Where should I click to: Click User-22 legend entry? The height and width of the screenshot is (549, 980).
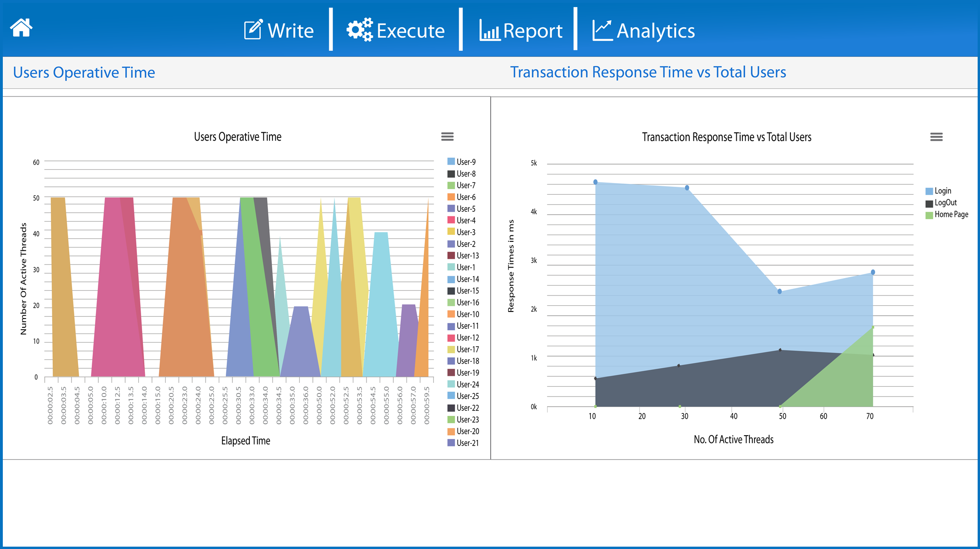[463, 408]
